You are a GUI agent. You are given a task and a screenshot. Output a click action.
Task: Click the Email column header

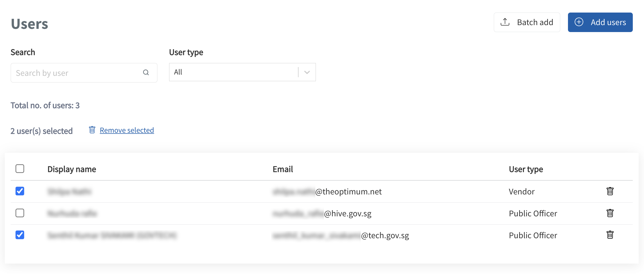[283, 169]
